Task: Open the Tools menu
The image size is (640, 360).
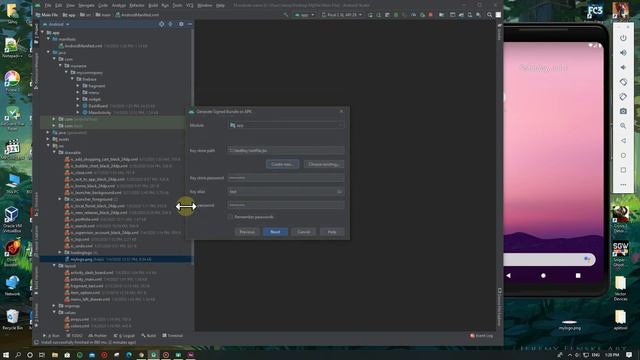Action: pyautogui.click(x=177, y=5)
